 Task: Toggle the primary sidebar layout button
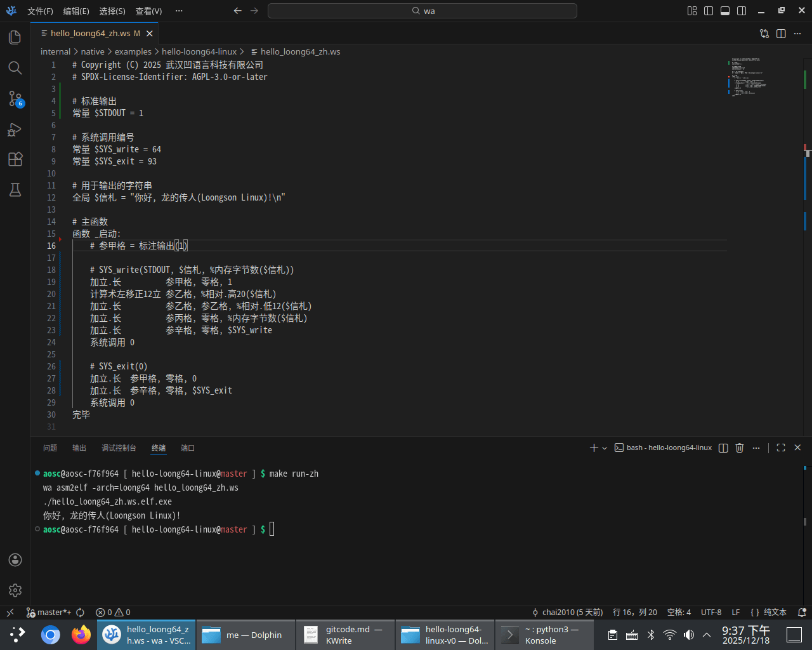[709, 11]
